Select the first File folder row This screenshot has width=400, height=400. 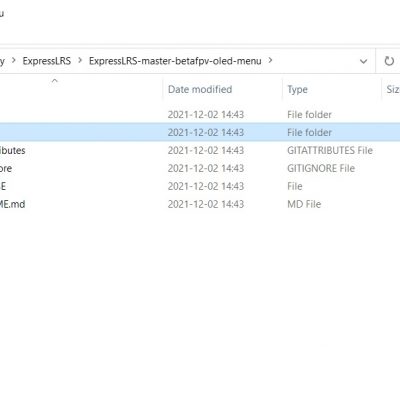click(x=200, y=115)
